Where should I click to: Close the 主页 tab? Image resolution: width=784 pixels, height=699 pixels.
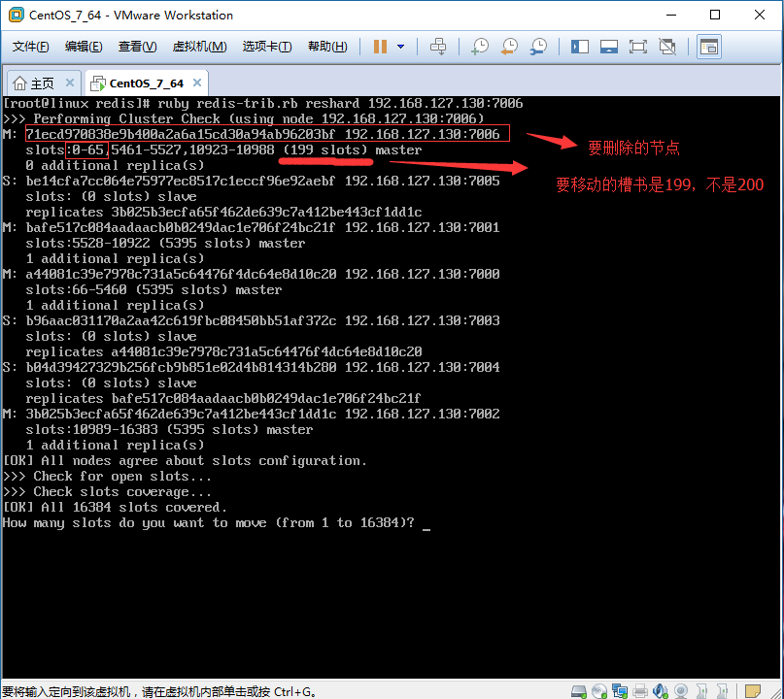click(x=70, y=83)
